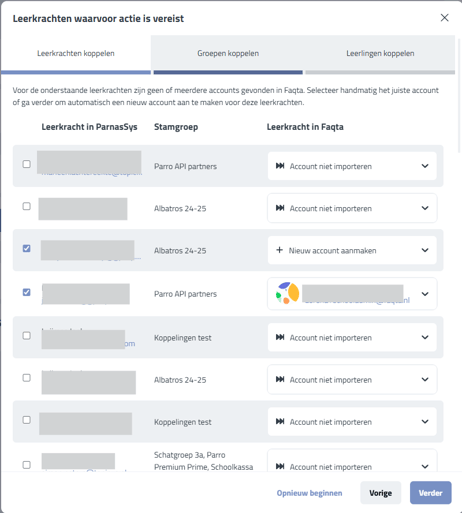Tick the checkbox for first Koppelingen test row
462x513 pixels.
click(26, 336)
